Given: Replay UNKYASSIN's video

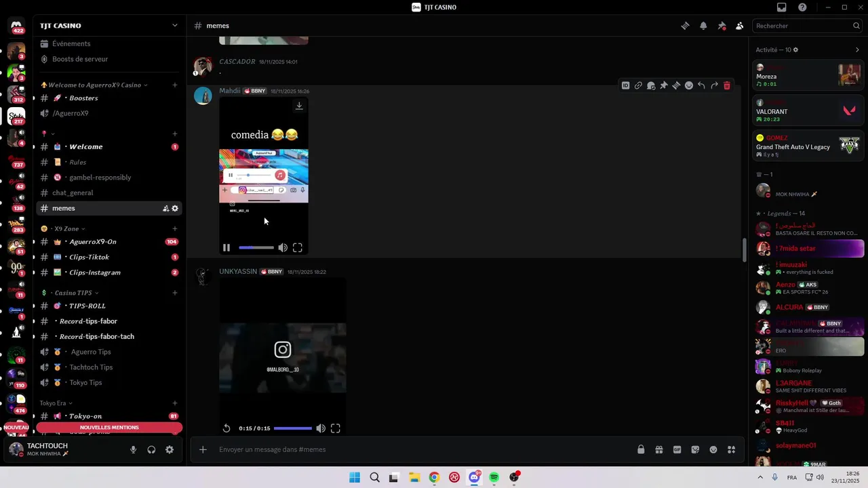Looking at the screenshot, I should point(226,428).
